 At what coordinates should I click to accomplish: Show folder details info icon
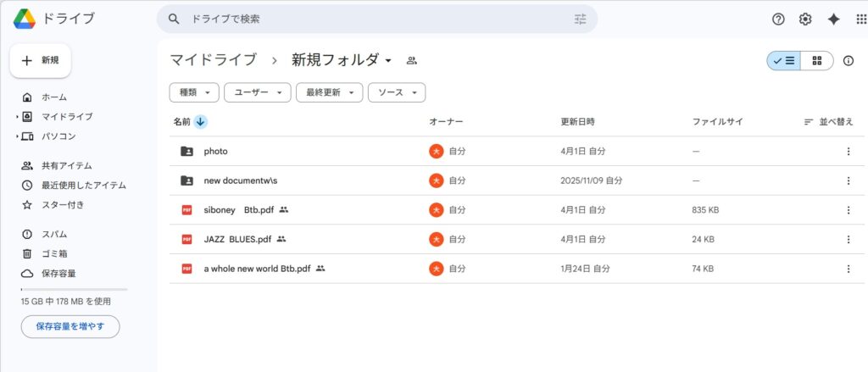click(848, 60)
